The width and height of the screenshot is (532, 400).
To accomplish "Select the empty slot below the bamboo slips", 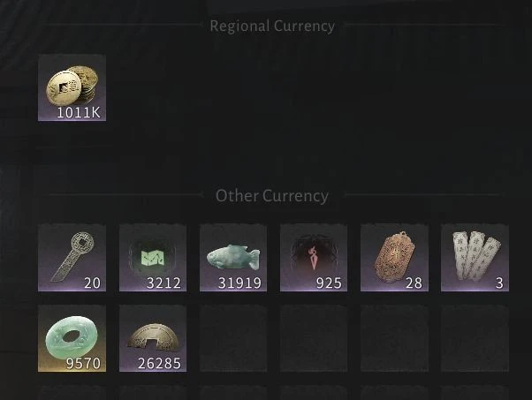I will [x=475, y=338].
